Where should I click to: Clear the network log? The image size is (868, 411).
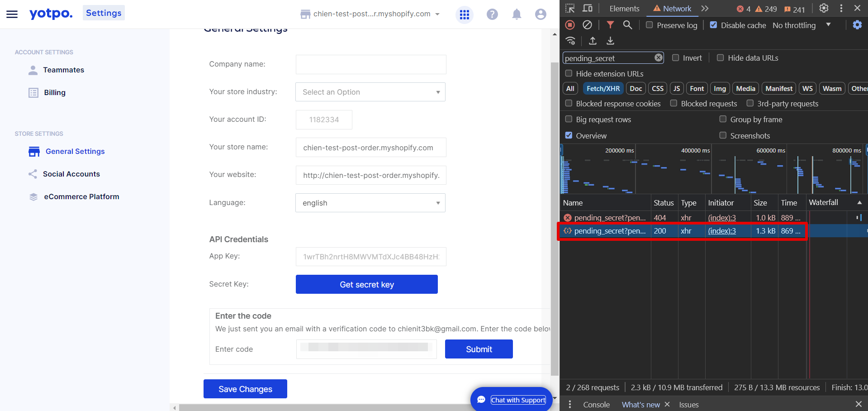point(587,25)
